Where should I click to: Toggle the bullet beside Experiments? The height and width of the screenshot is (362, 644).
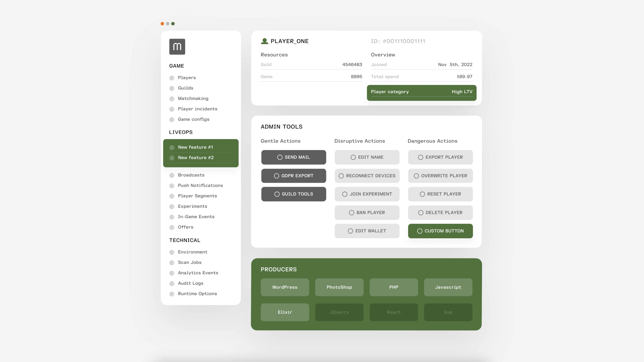[x=172, y=207]
